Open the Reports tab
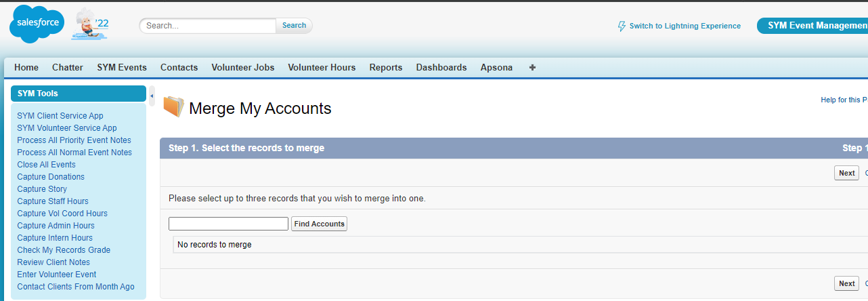Screen dimensions: 868x301 [x=386, y=67]
